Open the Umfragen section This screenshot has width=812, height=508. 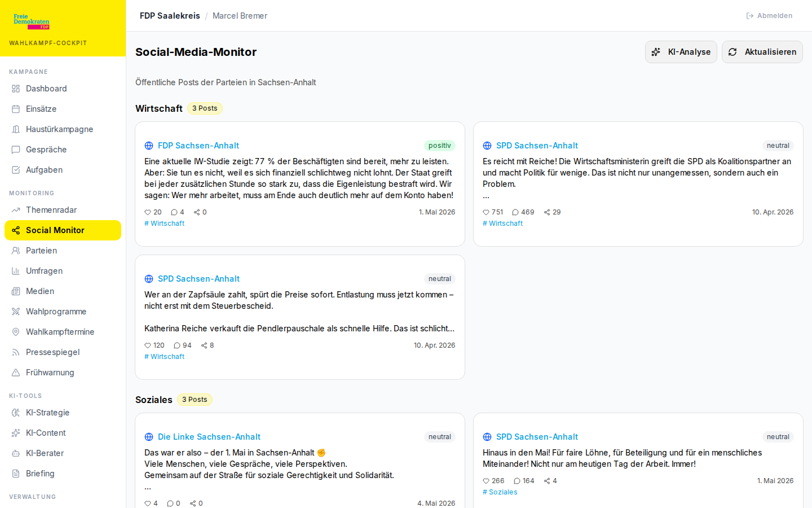click(x=63, y=271)
